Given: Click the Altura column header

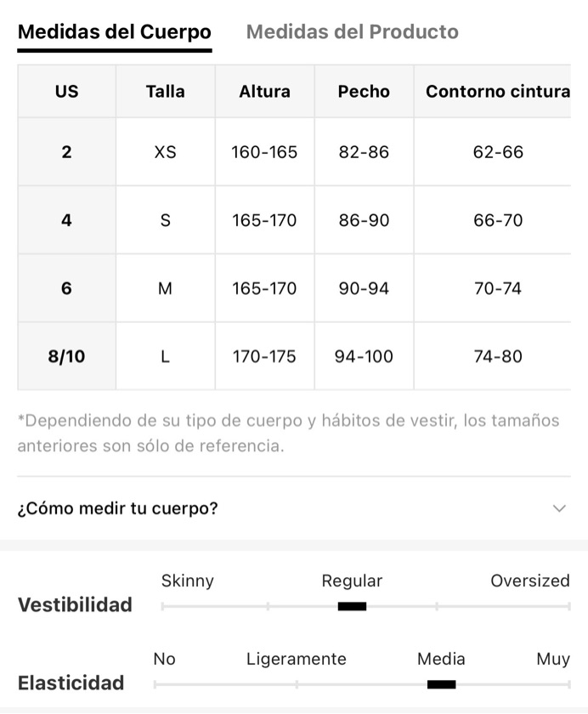Looking at the screenshot, I should click(x=264, y=91).
